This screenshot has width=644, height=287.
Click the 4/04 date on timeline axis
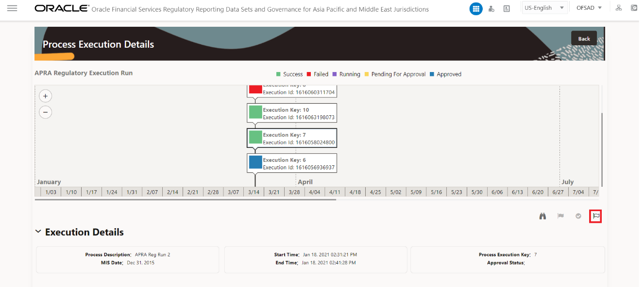pos(314,192)
